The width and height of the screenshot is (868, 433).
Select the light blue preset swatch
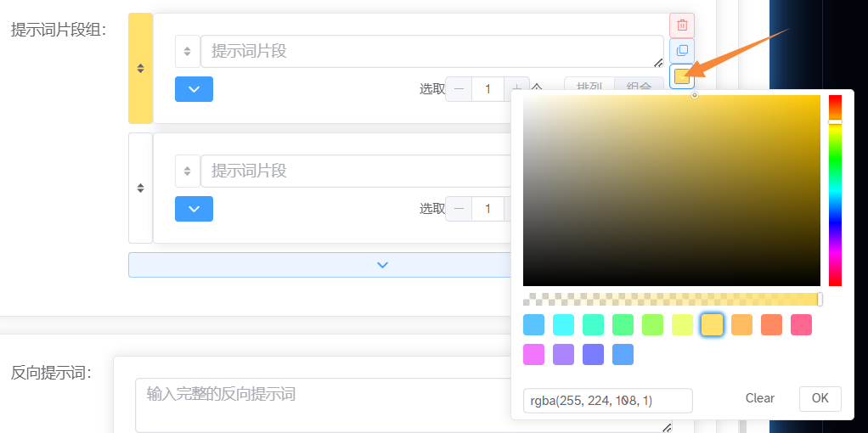[x=533, y=324]
